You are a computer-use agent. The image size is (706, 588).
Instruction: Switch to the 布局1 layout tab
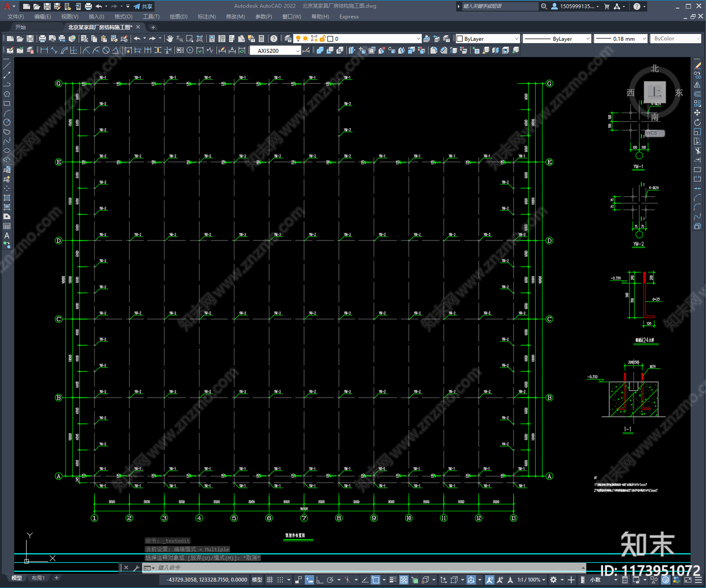(38, 578)
